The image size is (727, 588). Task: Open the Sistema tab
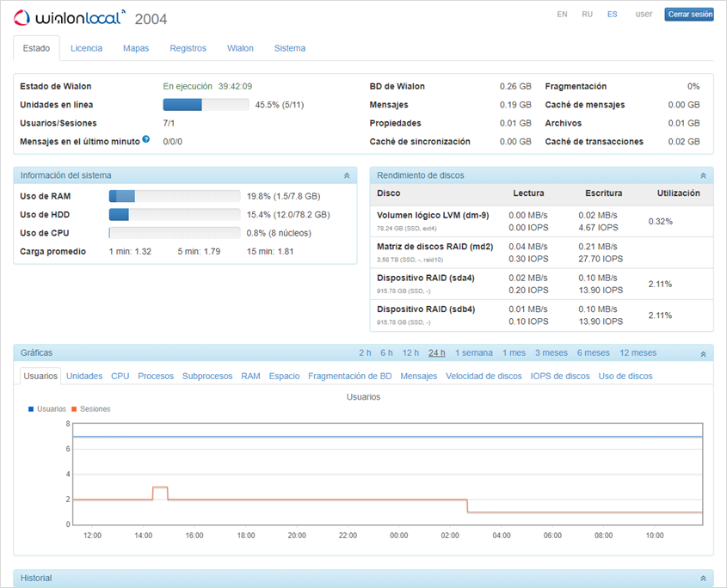click(290, 48)
